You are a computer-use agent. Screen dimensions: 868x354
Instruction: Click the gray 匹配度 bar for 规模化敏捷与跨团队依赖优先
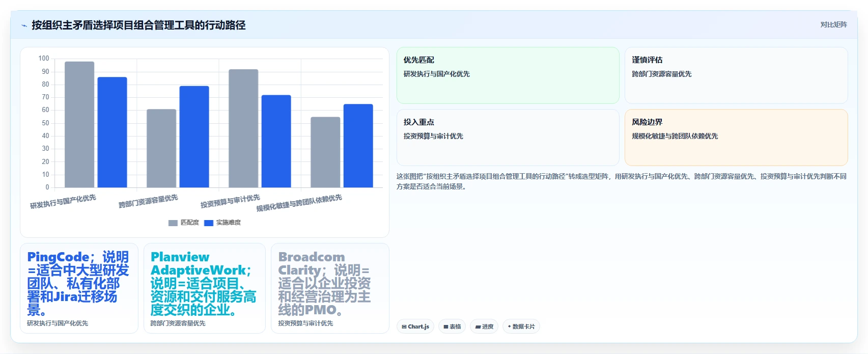click(326, 152)
